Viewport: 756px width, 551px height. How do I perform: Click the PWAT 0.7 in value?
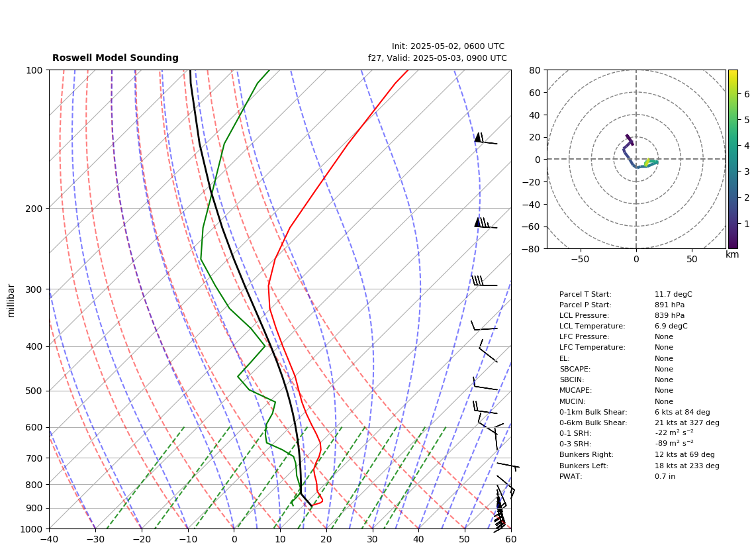665,476
